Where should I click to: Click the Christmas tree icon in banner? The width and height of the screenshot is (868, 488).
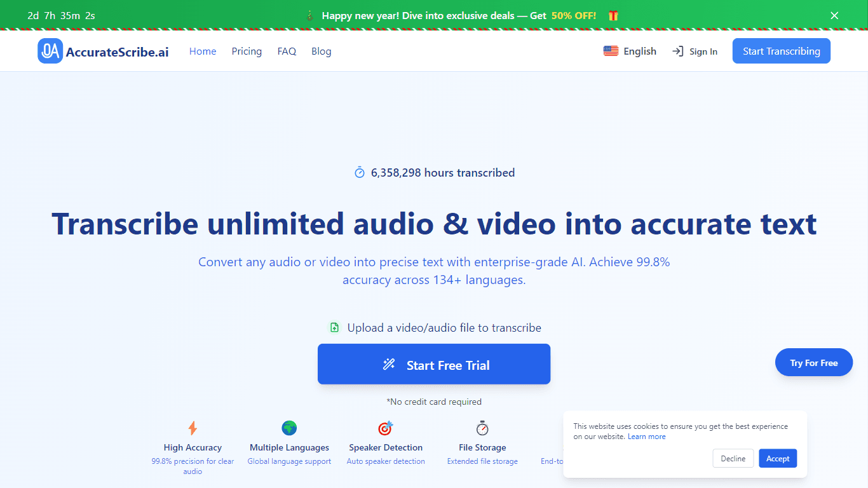(x=309, y=15)
